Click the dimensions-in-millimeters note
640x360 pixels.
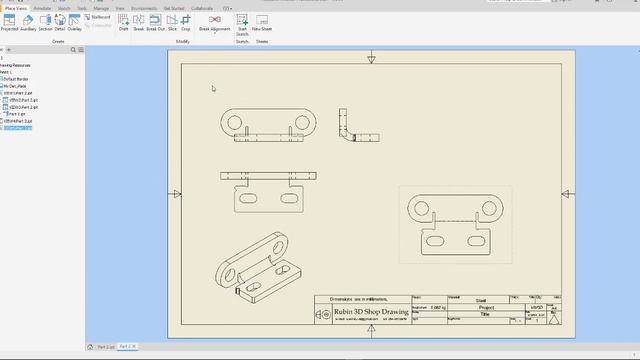tap(358, 299)
